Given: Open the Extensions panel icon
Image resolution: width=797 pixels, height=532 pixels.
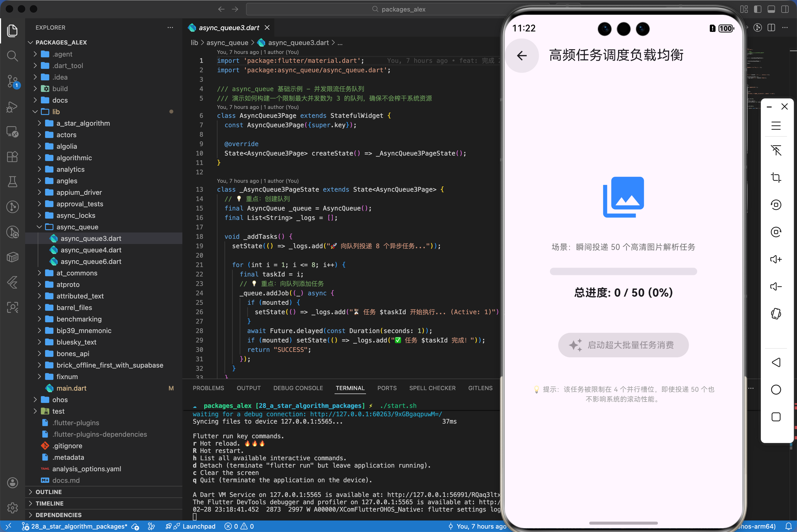Looking at the screenshot, I should click(13, 157).
